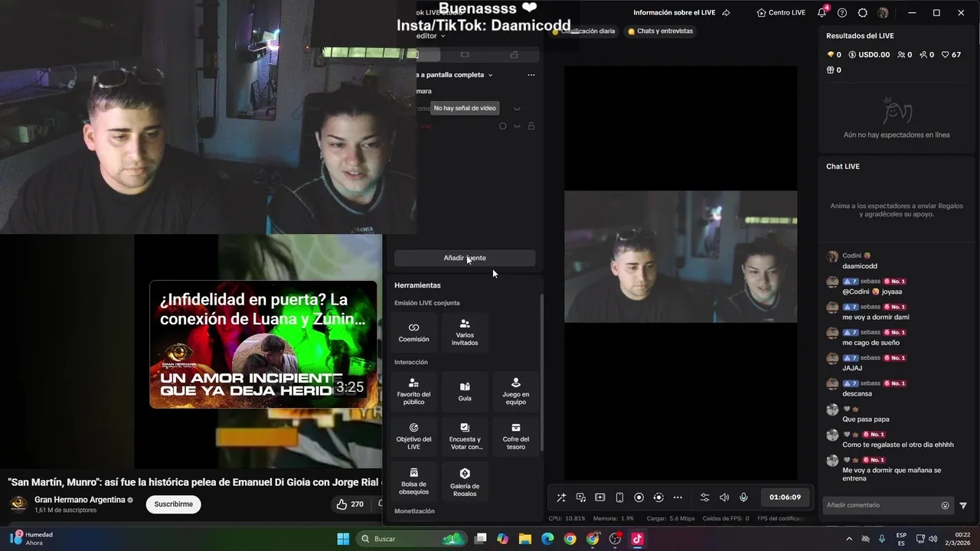Screen dimensions: 980x551
Task: Click the source settings circle icon
Action: (x=503, y=126)
